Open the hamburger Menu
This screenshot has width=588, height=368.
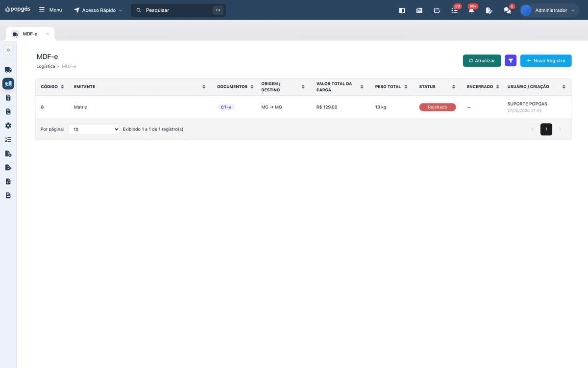point(50,10)
